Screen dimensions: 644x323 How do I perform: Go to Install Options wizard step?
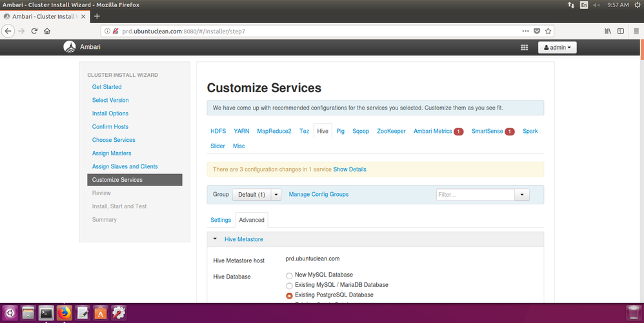click(x=110, y=113)
